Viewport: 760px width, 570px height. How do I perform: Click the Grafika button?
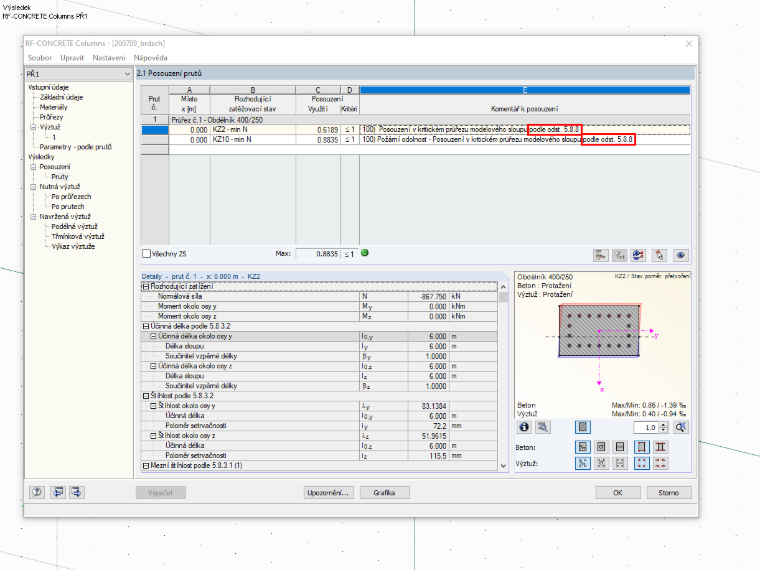pyautogui.click(x=384, y=492)
